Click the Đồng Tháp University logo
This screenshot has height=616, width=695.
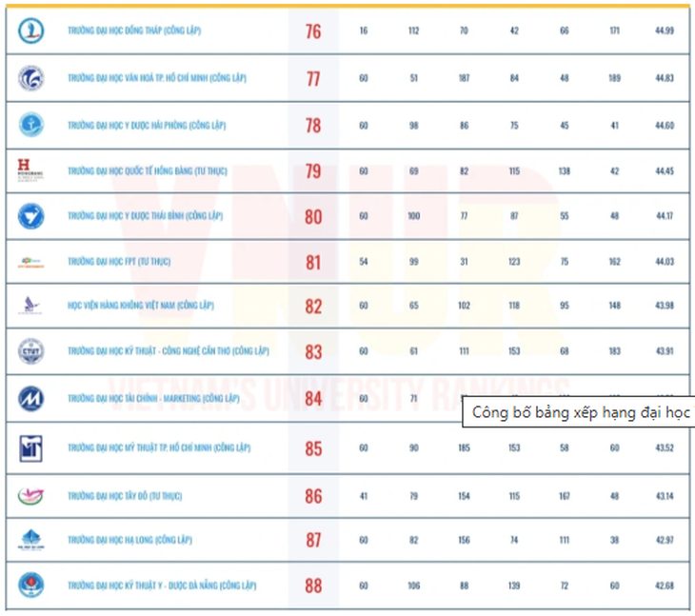[31, 30]
